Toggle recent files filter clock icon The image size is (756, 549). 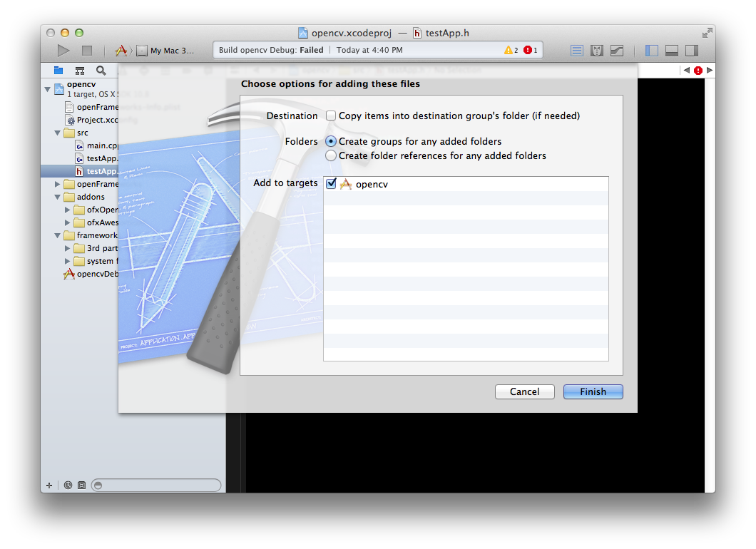pos(68,486)
